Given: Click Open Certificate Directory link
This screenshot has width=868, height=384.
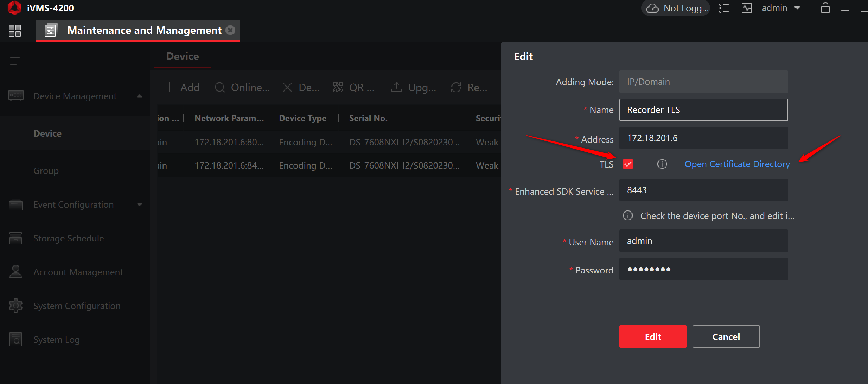Looking at the screenshot, I should coord(737,164).
